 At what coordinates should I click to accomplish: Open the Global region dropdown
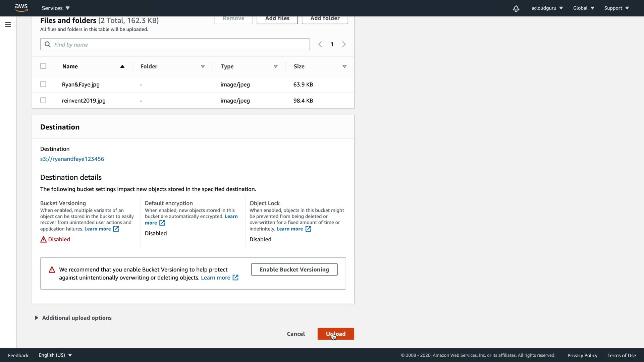(x=583, y=8)
